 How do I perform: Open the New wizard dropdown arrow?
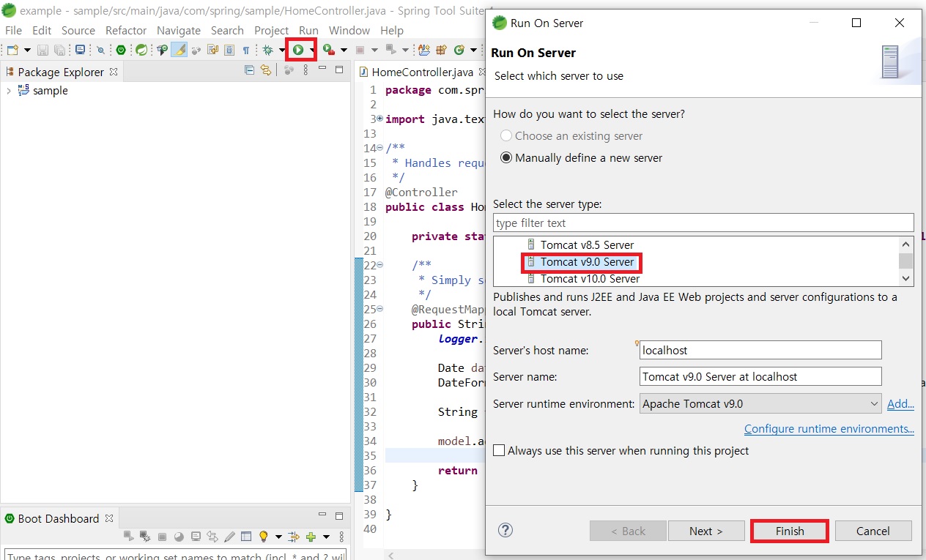point(27,50)
